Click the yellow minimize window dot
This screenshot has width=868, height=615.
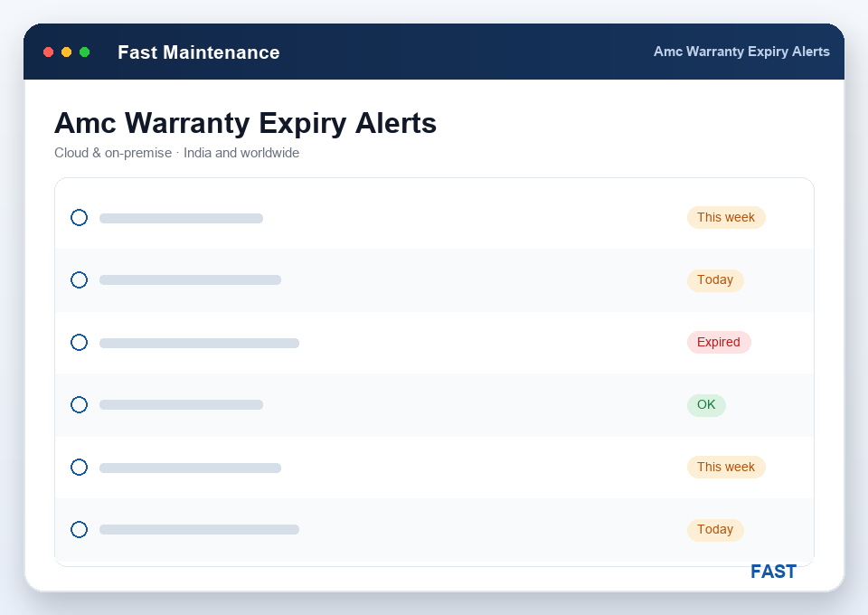pos(66,52)
